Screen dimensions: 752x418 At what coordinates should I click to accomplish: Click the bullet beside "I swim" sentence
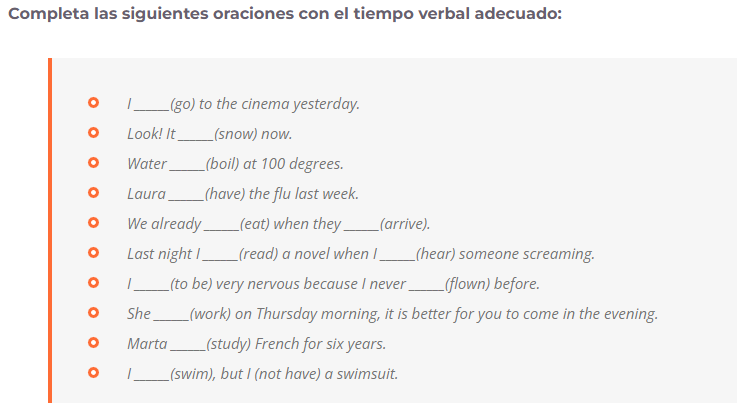pos(94,372)
